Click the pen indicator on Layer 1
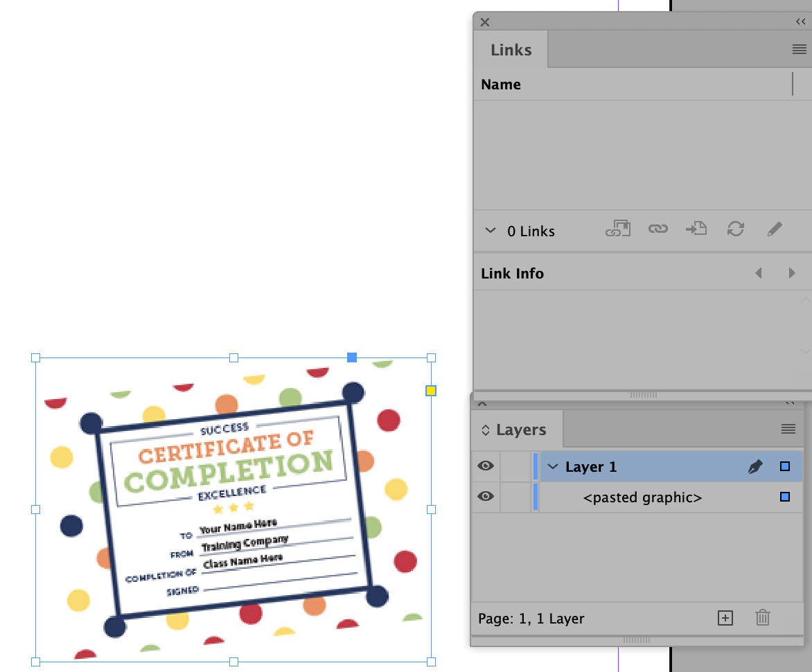 click(x=755, y=466)
